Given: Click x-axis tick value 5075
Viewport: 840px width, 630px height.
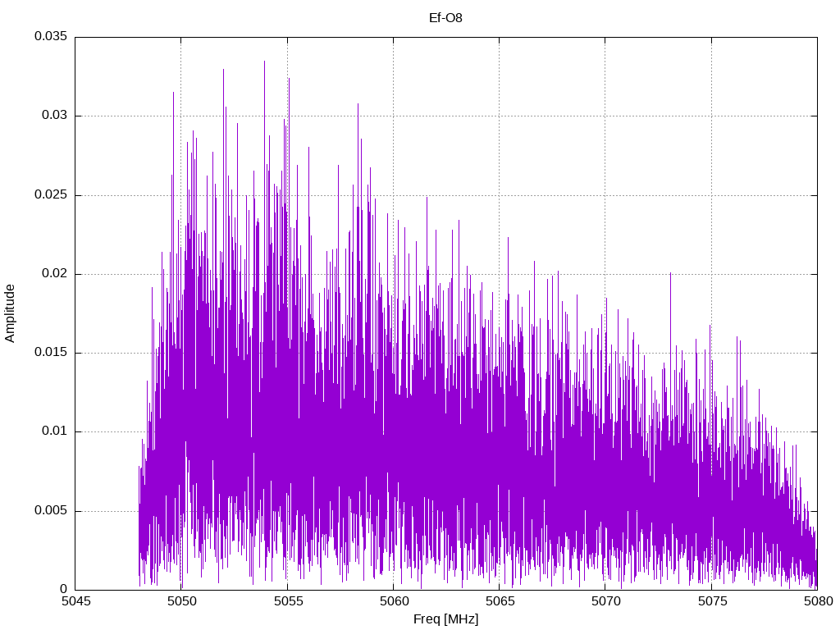Looking at the screenshot, I should [712, 601].
